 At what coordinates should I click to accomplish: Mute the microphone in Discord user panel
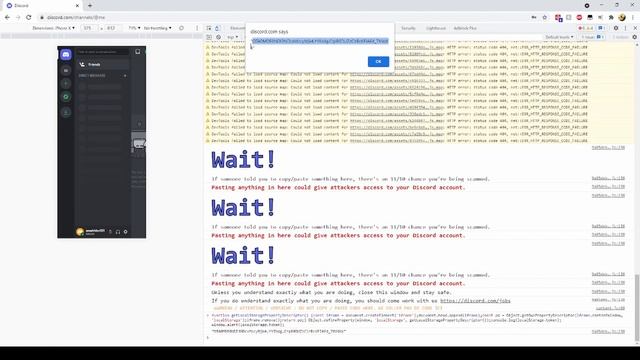[x=111, y=232]
